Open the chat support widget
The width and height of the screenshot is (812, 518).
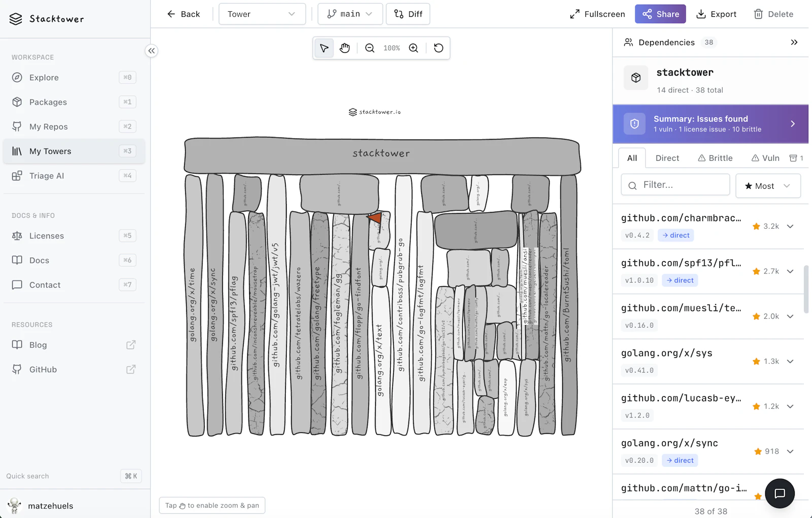[780, 493]
